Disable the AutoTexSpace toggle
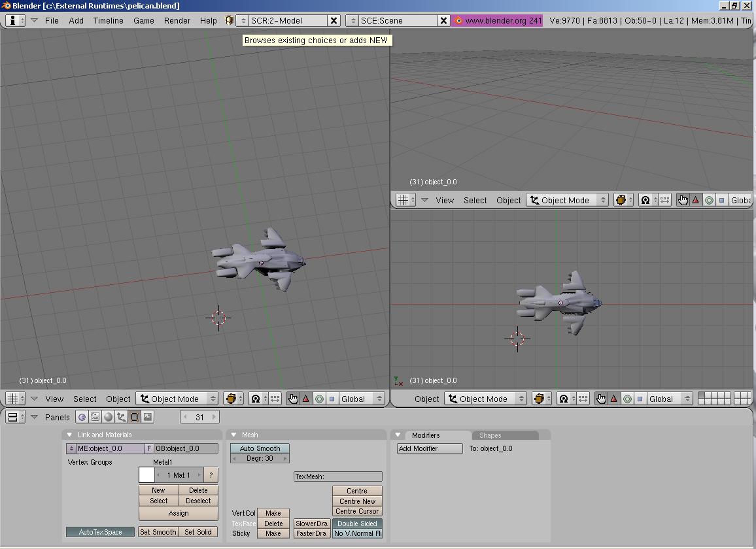This screenshot has height=549, width=756. coord(100,532)
